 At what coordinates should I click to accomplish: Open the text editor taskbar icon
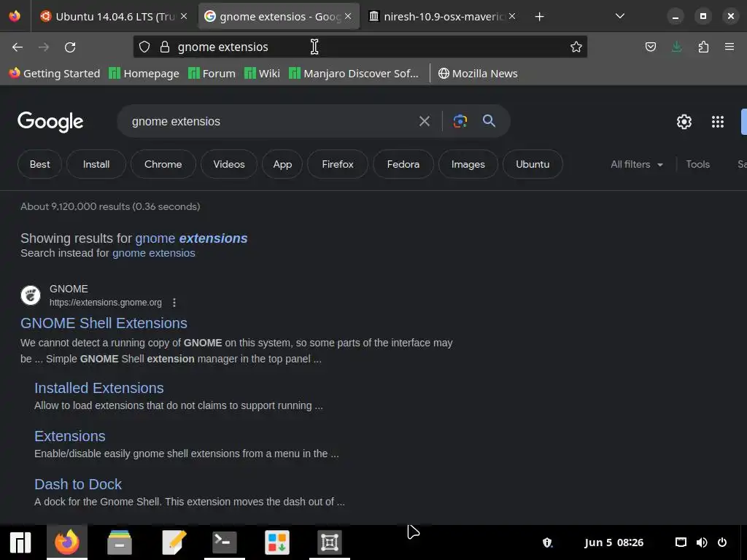point(174,542)
